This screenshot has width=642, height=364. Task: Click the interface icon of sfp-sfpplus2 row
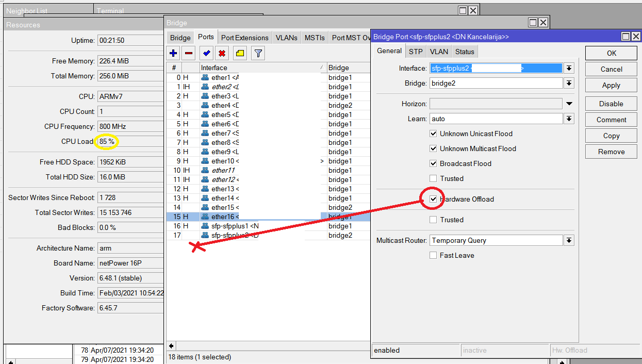pyautogui.click(x=205, y=235)
